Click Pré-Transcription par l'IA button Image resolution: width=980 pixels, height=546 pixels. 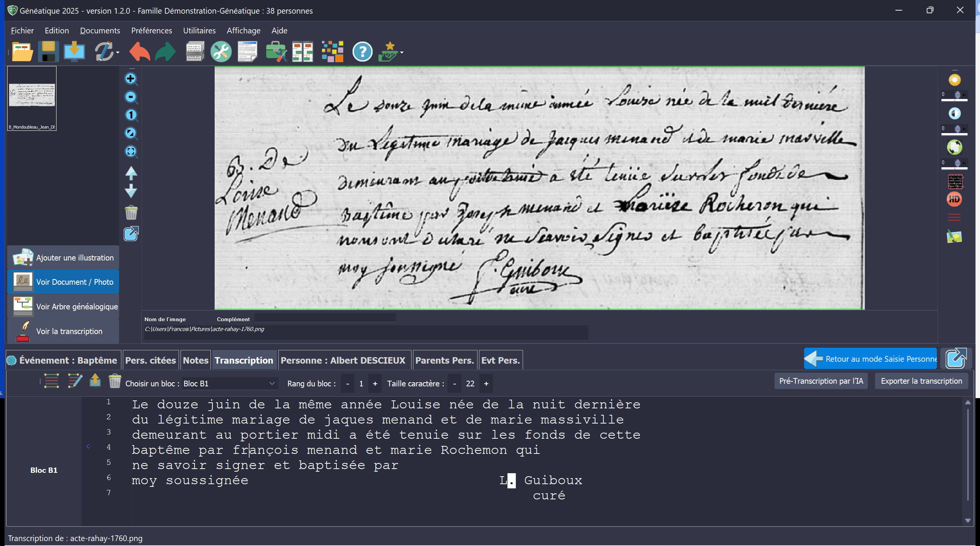[821, 381]
